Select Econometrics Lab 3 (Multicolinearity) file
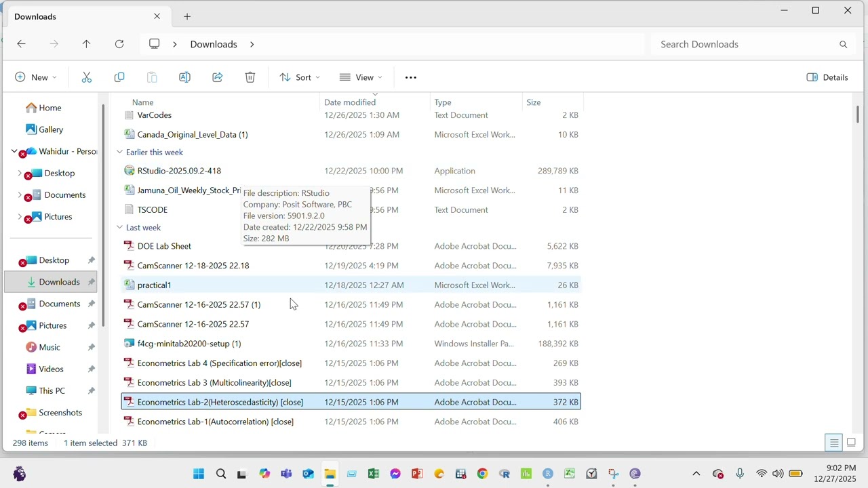Screen dimensions: 868x488 pyautogui.click(x=351, y=382)
